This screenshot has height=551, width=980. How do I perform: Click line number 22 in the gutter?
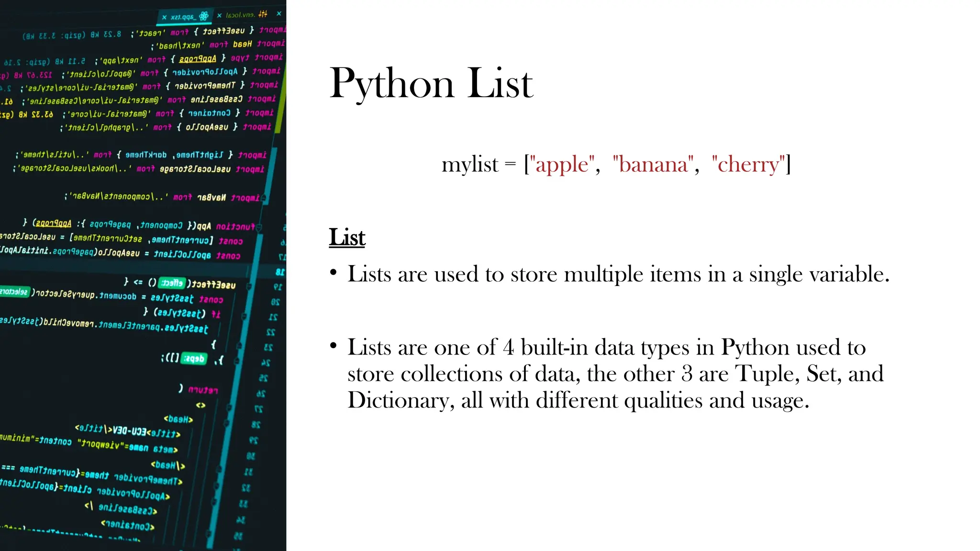click(270, 332)
